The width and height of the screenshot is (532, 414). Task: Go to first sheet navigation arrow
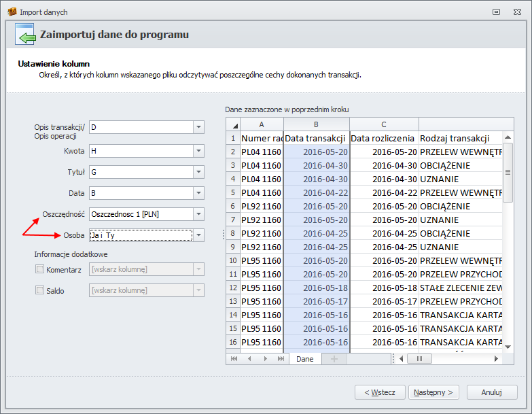[x=234, y=358]
